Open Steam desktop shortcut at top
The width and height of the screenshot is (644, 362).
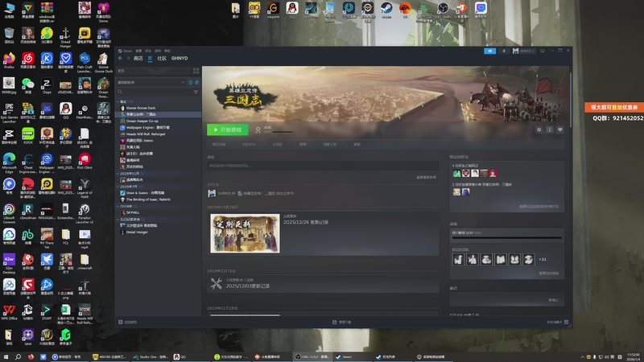[x=386, y=10]
